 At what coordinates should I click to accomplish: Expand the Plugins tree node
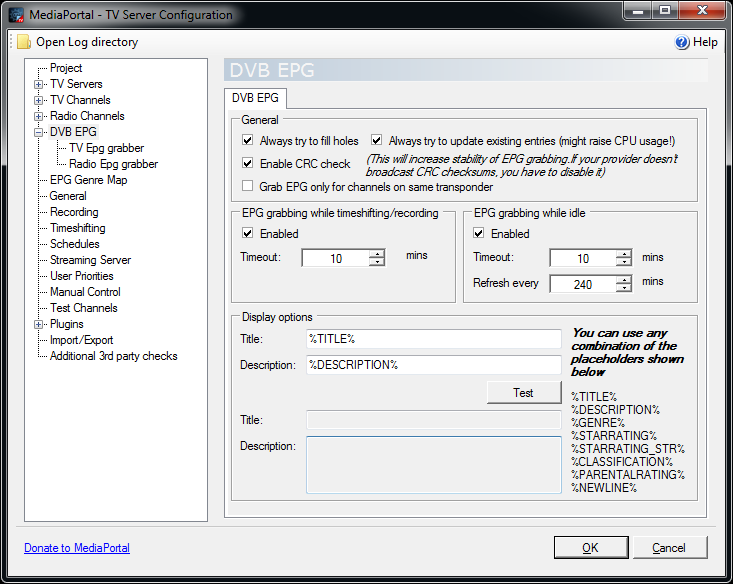(x=38, y=324)
